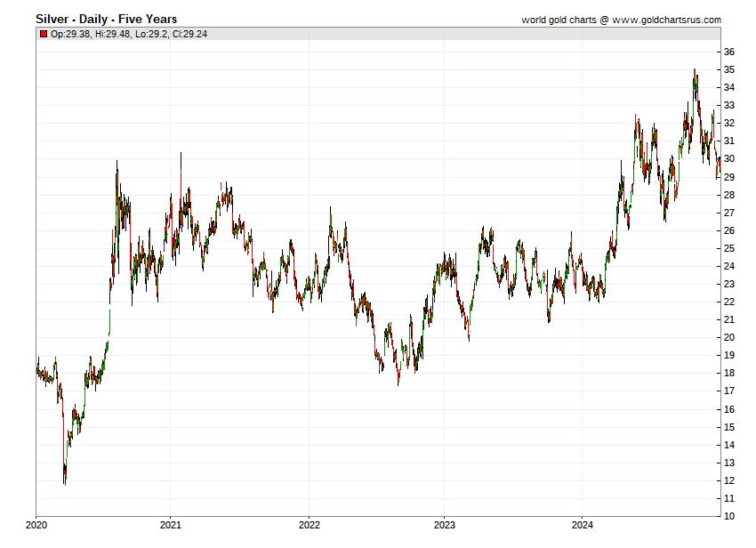Click the 2022 x-axis label
The width and height of the screenshot is (756, 548).
coord(309,525)
